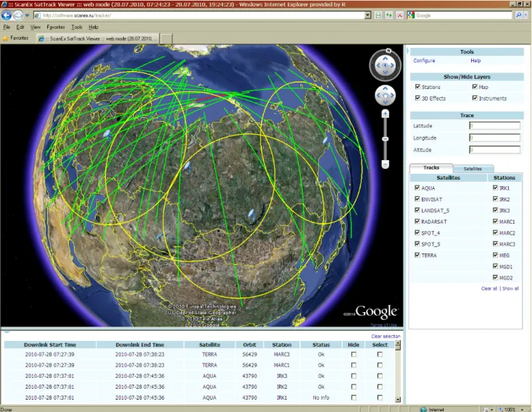
Task: Click move right arrow on the hand pan control
Action: click(392, 95)
